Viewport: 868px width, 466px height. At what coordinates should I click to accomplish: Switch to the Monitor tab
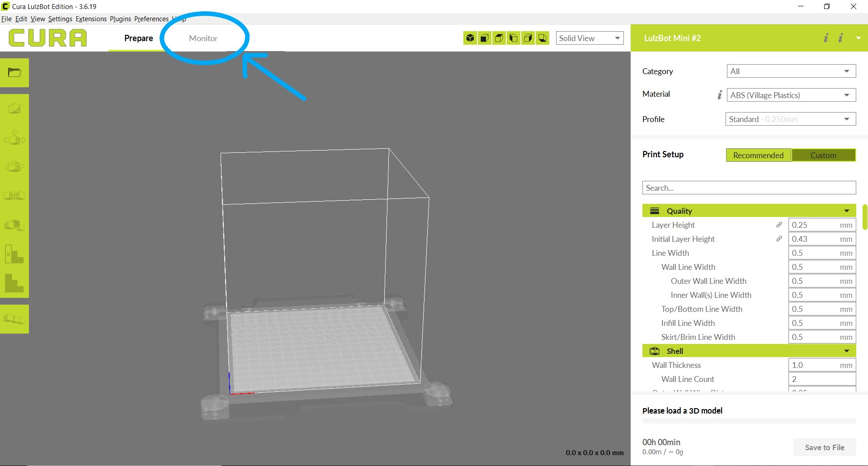(203, 38)
